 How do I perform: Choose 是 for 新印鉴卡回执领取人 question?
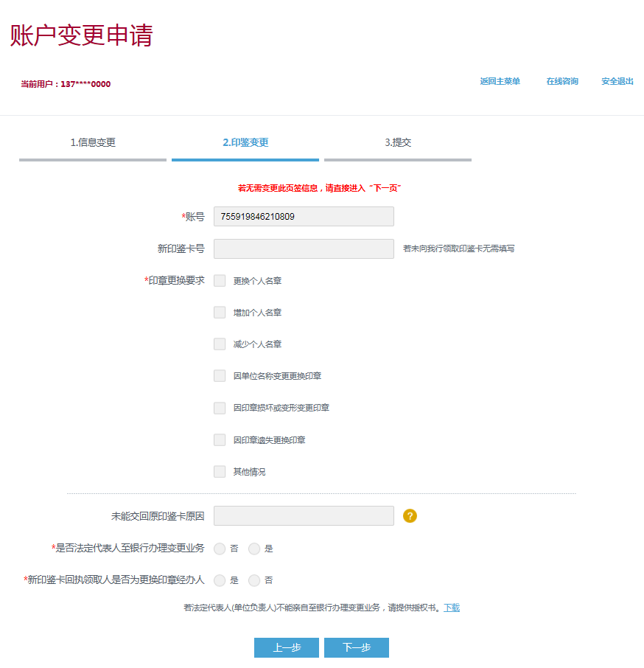tap(220, 580)
